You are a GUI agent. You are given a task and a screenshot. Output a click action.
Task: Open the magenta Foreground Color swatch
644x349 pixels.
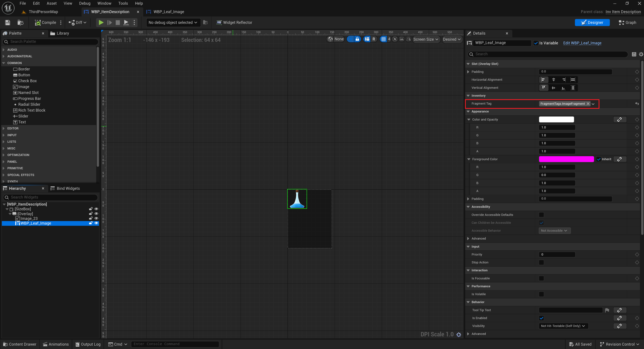click(x=566, y=159)
